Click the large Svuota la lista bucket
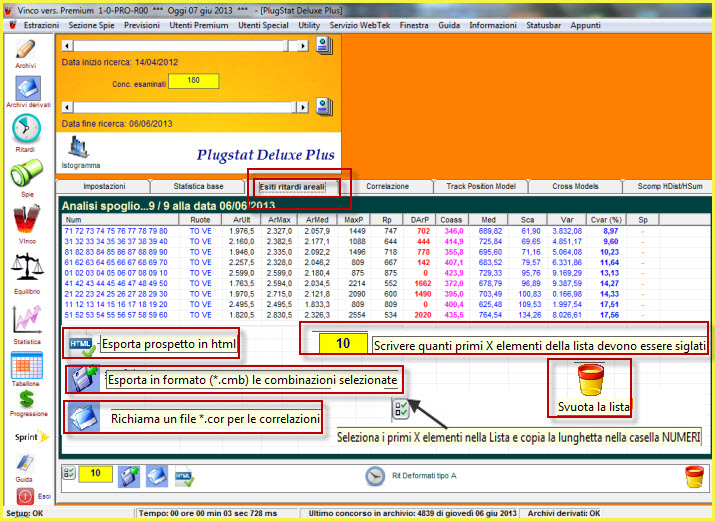Viewport: 715px width, 521px height. pyautogui.click(x=591, y=379)
